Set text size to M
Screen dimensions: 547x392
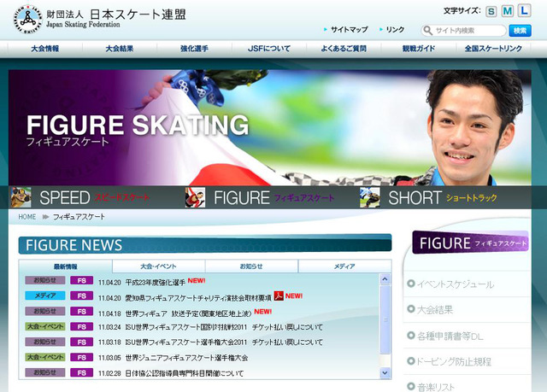point(507,11)
